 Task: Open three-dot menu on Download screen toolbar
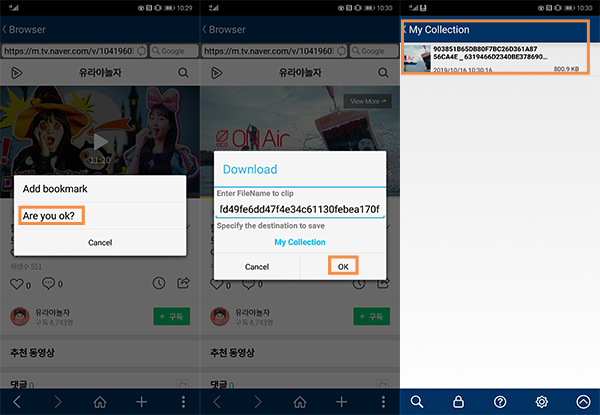[383, 402]
